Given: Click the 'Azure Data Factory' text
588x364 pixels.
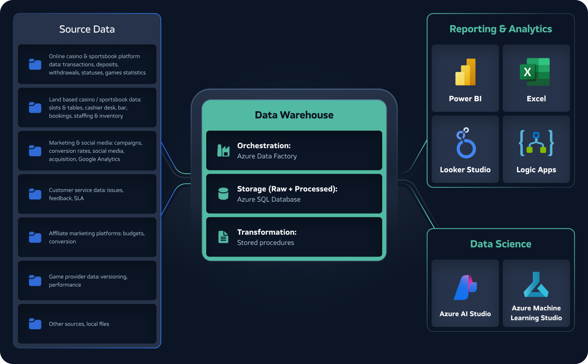Looking at the screenshot, I should pos(267,156).
